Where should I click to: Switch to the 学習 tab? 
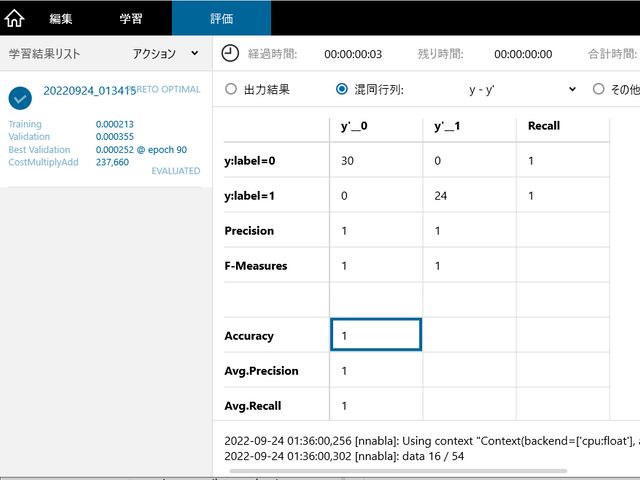130,18
